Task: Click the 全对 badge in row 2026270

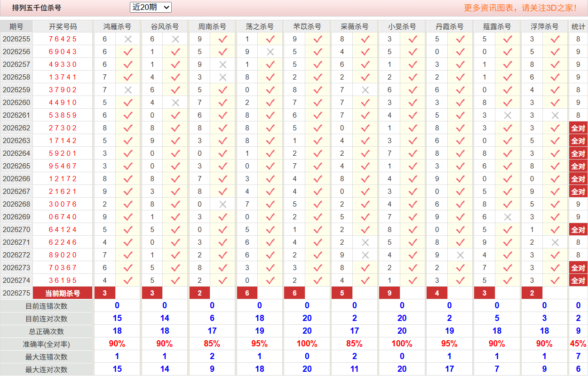Action: 578,230
